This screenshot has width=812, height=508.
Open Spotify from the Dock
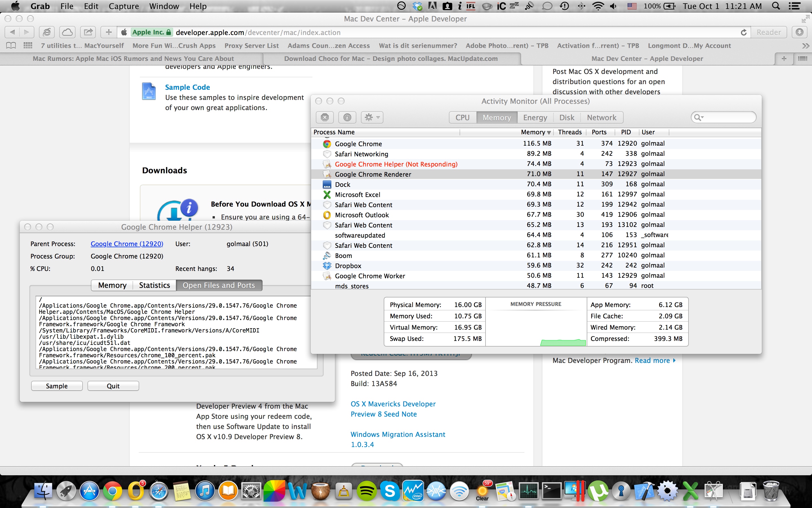click(367, 491)
